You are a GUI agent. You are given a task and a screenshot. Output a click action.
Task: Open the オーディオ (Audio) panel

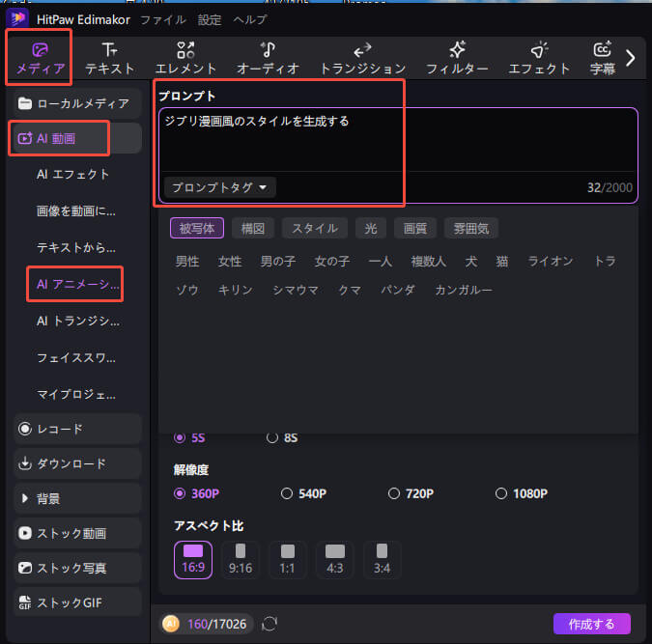(268, 58)
